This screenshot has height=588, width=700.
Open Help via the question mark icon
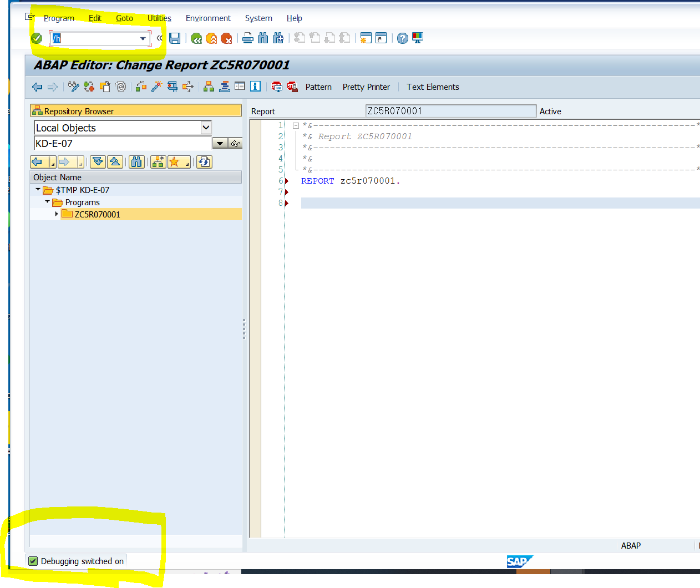coord(403,38)
